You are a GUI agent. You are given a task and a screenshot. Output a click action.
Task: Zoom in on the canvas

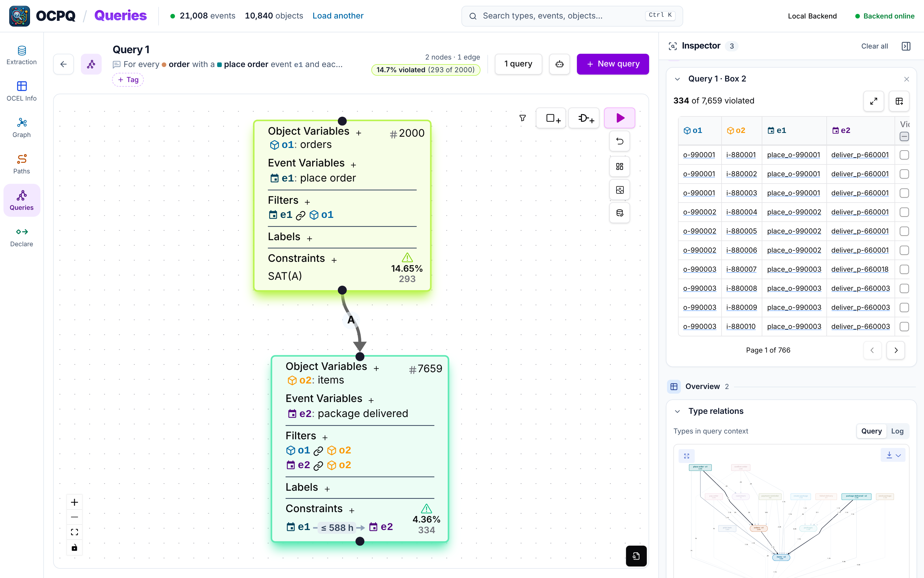point(74,502)
